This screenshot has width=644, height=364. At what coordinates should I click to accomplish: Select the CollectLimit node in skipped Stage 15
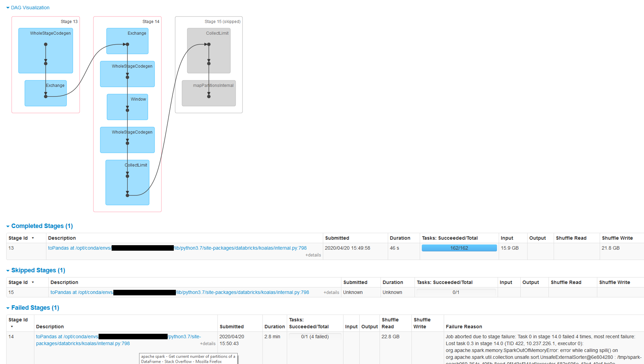pos(208,50)
